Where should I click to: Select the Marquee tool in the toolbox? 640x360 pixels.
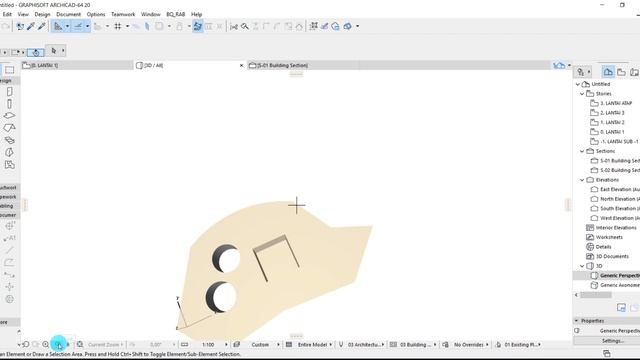pyautogui.click(x=9, y=70)
